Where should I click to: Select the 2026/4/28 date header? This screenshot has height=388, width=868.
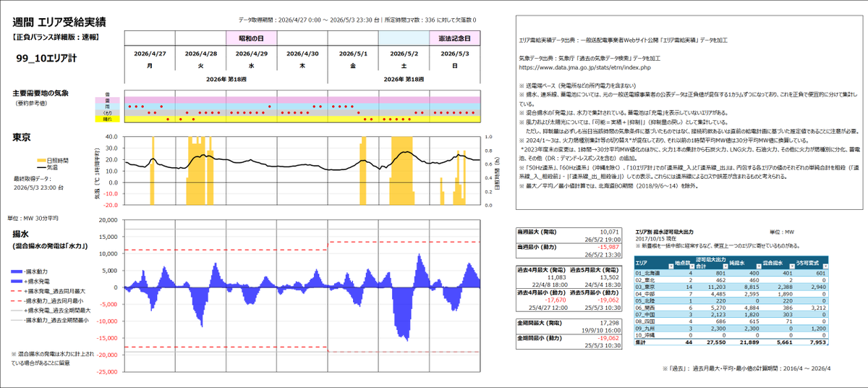tap(200, 53)
